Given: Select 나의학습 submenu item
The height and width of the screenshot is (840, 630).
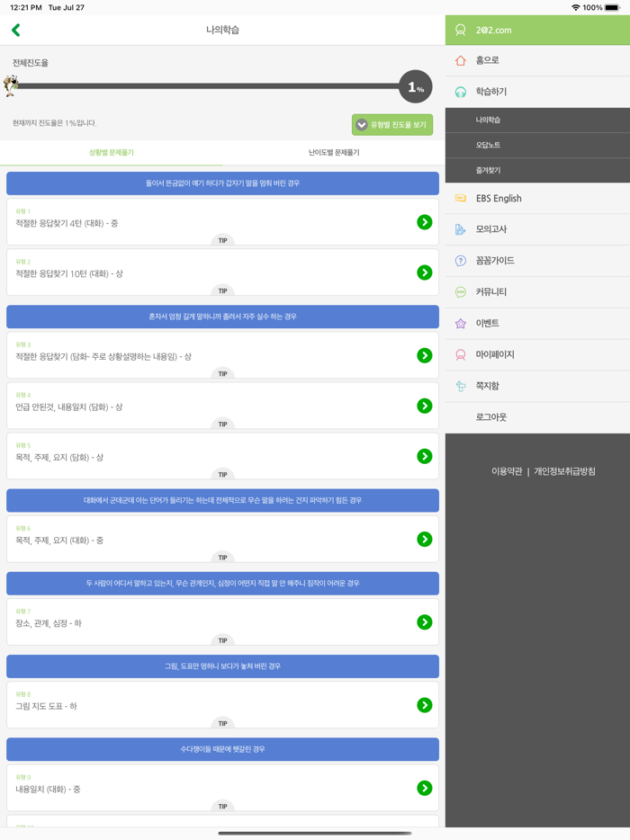Looking at the screenshot, I should [x=537, y=120].
